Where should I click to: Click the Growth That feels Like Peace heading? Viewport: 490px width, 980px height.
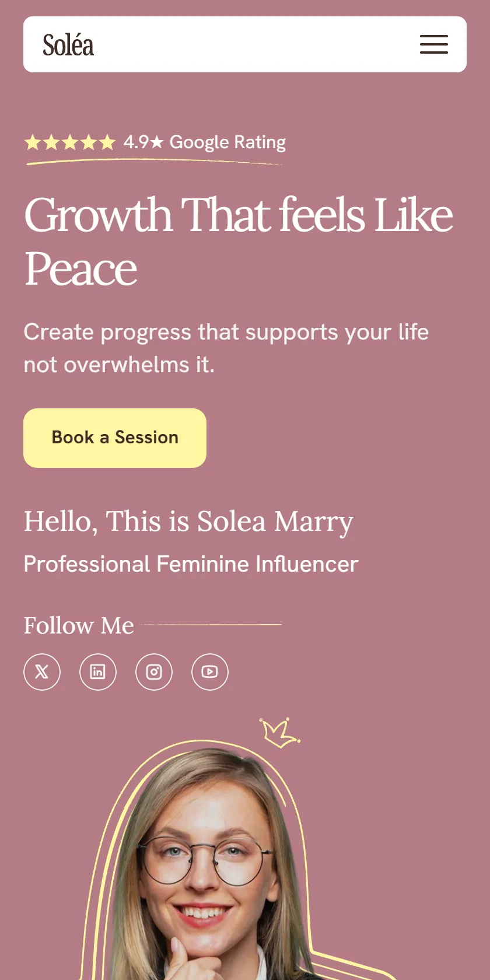(x=238, y=242)
